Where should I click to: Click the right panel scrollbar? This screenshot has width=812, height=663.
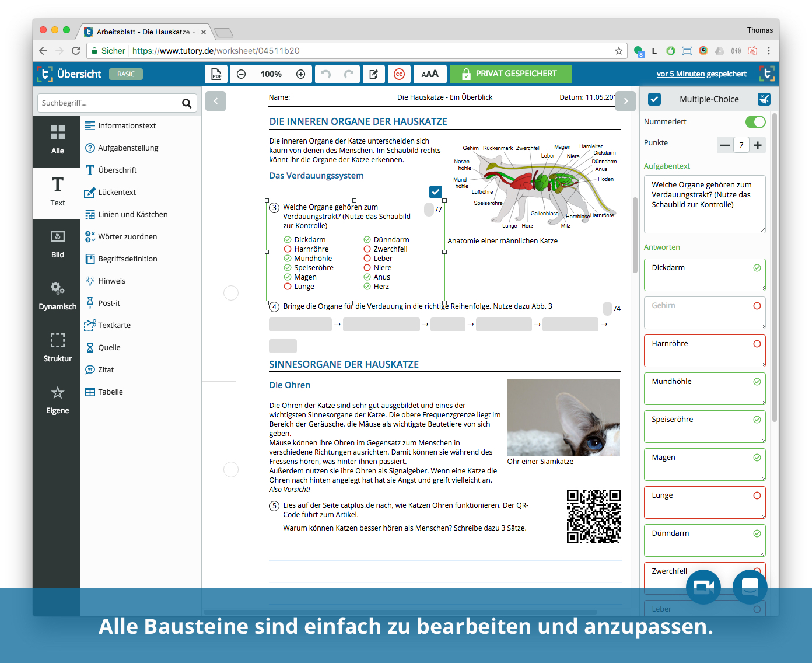[775, 267]
